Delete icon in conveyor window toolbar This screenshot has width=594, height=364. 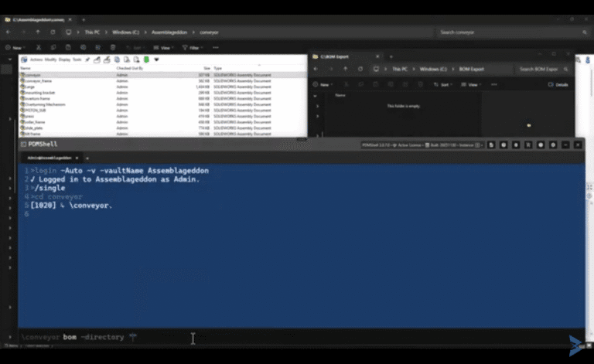[112, 48]
